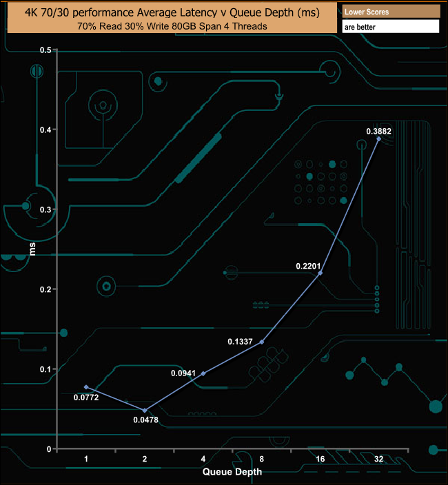
Task: Click the 0.1337 data label
Action: 240,342
